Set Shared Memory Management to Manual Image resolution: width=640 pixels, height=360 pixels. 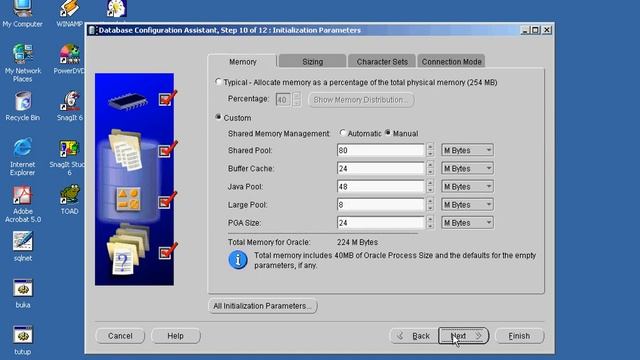coord(388,133)
